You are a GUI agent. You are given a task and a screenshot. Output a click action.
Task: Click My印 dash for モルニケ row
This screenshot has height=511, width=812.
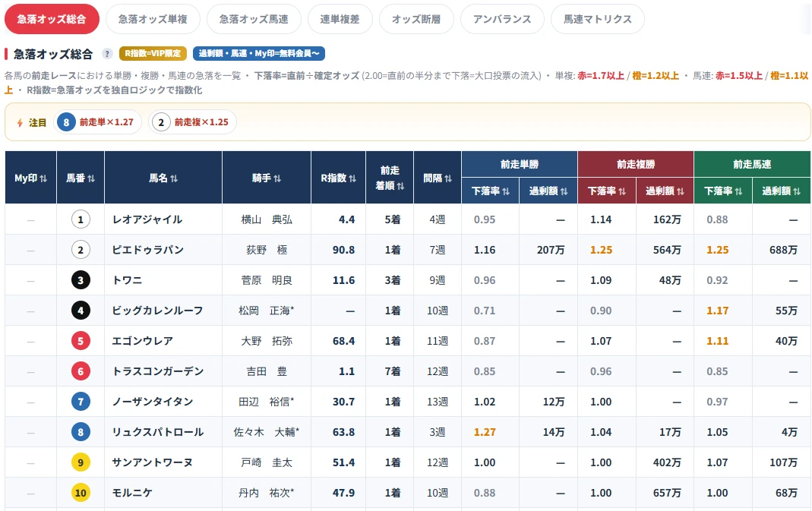(x=30, y=494)
